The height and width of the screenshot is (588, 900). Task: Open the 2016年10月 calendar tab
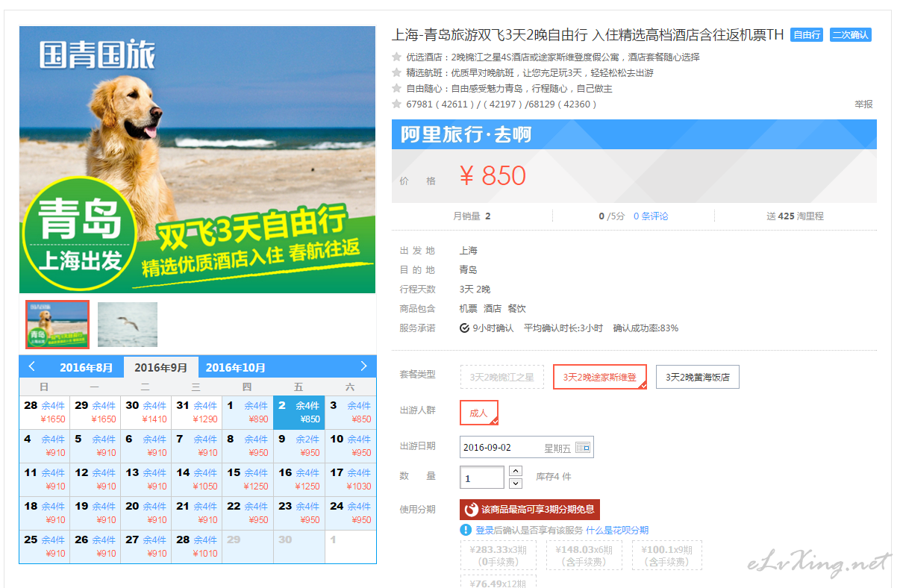point(235,367)
